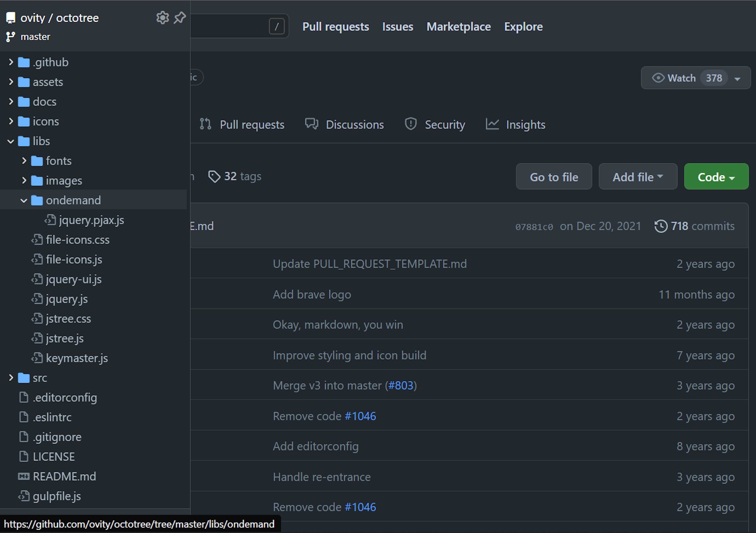Select jquery-ui.js in the tree
The width and height of the screenshot is (756, 533).
tap(74, 280)
